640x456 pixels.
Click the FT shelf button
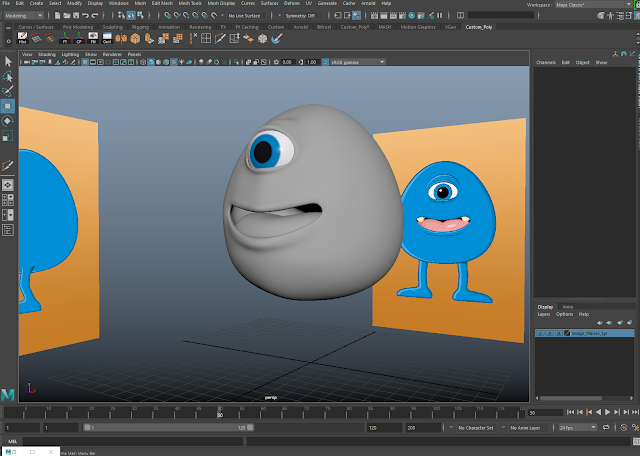point(64,38)
